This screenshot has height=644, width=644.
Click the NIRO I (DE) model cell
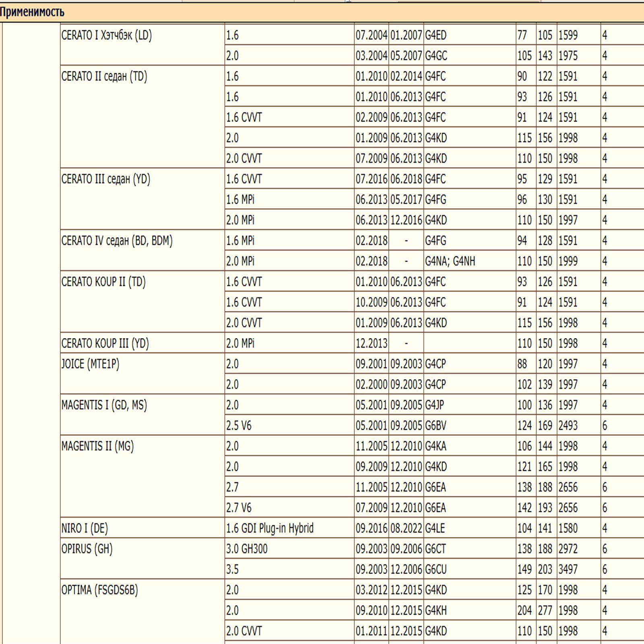click(x=85, y=528)
